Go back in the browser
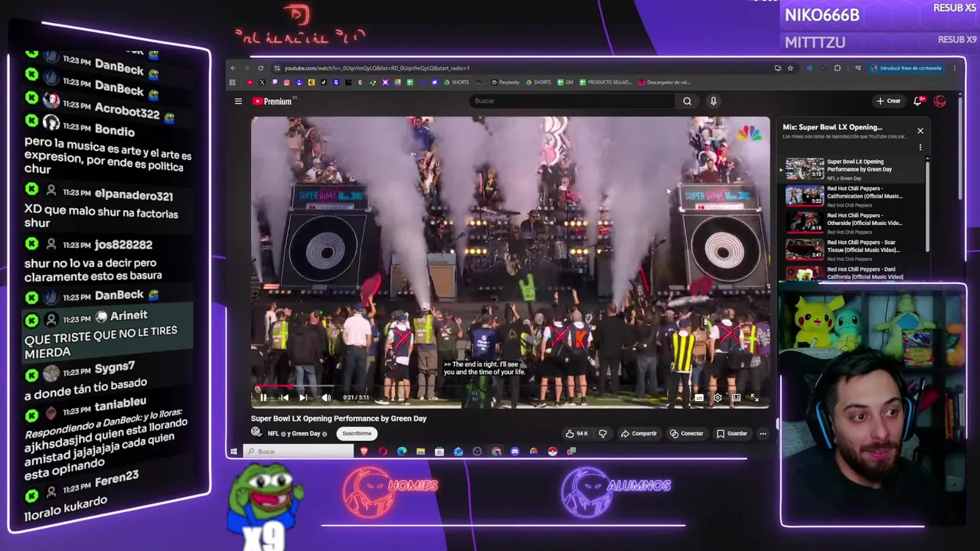The width and height of the screenshot is (980, 551). click(233, 68)
